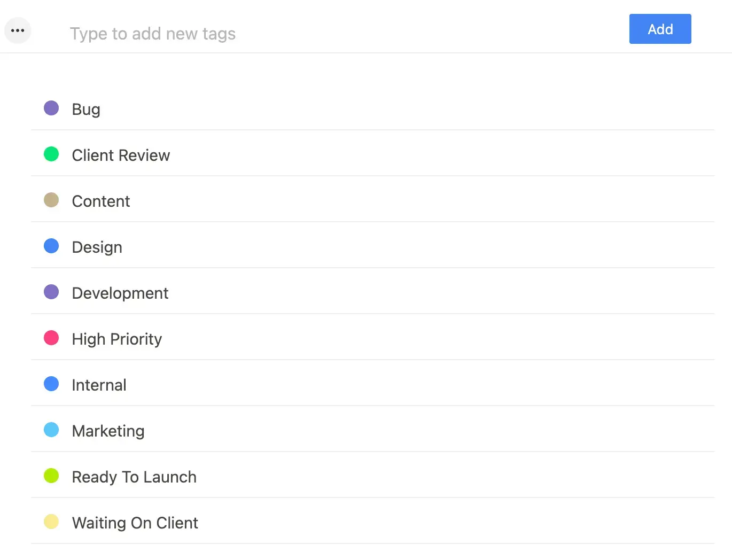Viewport: 732px width, 560px height.
Task: Click the blue dot beside Internal
Action: (x=51, y=384)
